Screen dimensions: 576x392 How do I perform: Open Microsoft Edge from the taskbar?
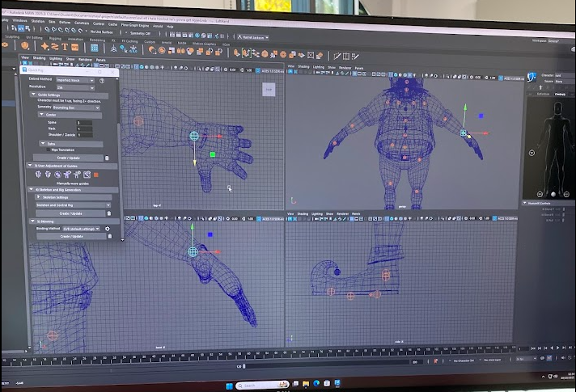(x=316, y=384)
